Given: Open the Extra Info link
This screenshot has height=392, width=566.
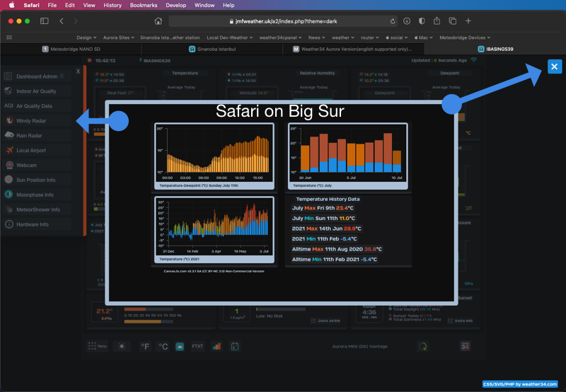Looking at the screenshot, I should 461,321.
